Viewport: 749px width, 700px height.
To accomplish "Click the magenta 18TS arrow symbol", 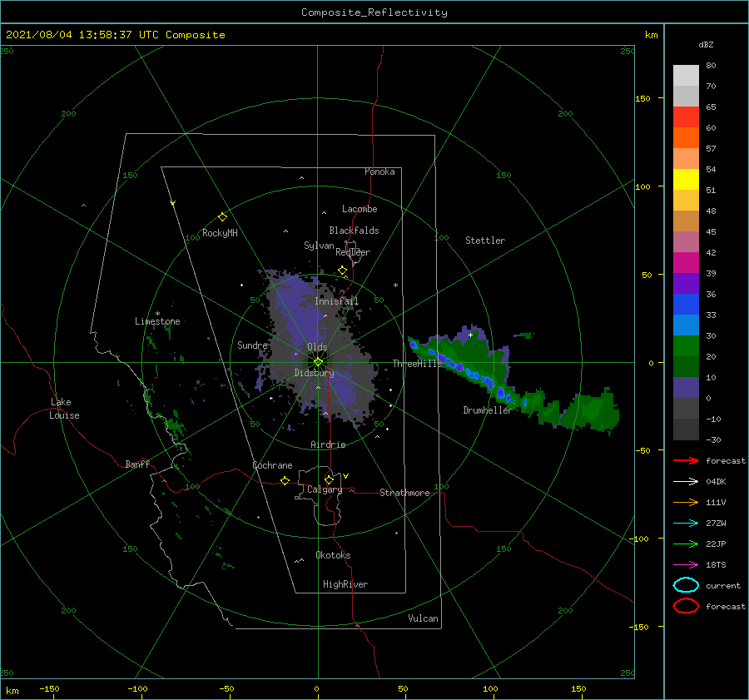I will pos(687,565).
